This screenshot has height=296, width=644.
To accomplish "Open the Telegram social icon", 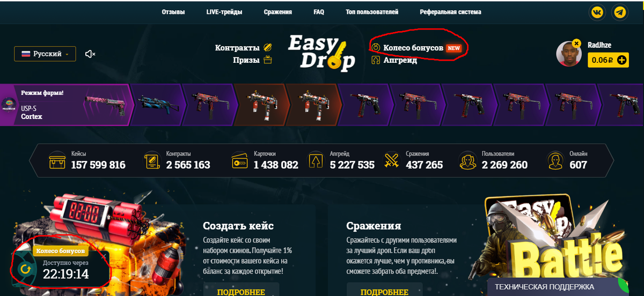I will tap(620, 12).
